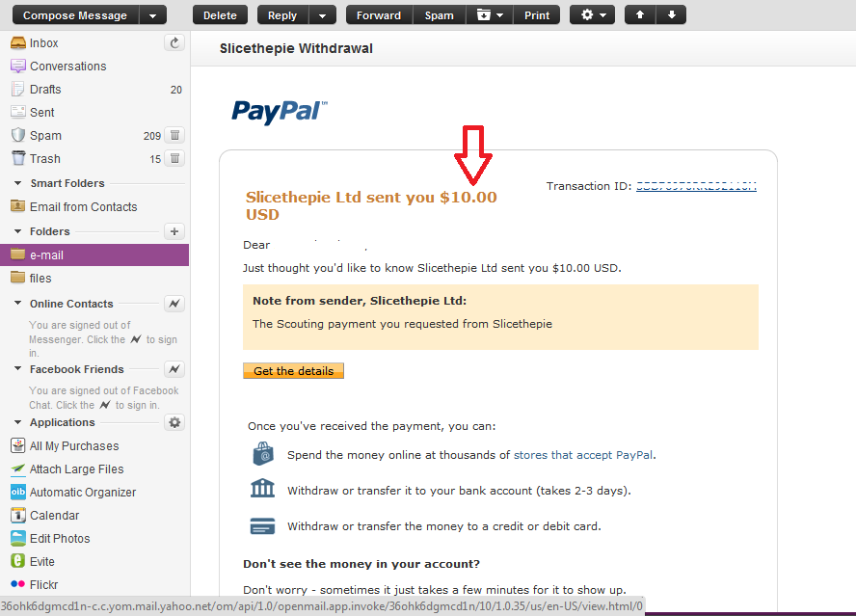Add a new folder with plus icon
This screenshot has height=616, width=856.
point(174,231)
